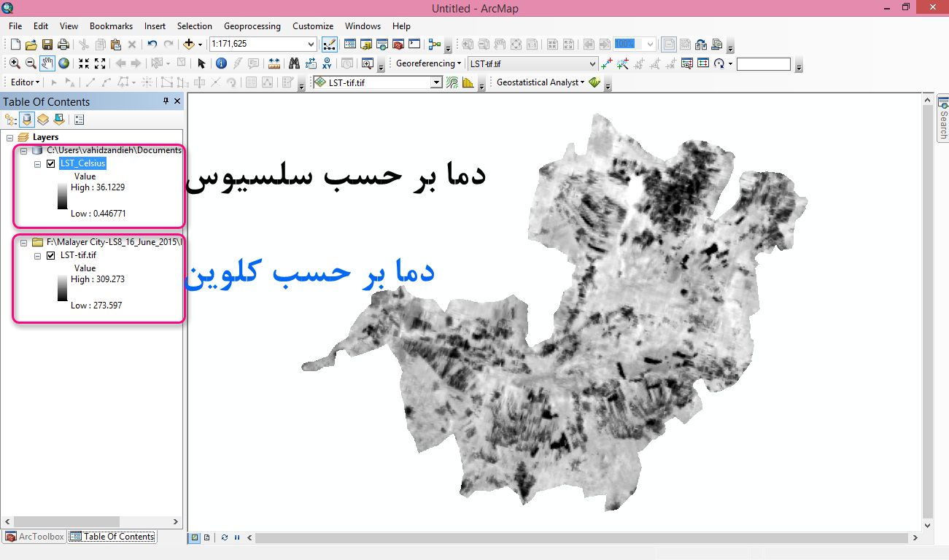Activate the Pan hand tool

coord(47,63)
